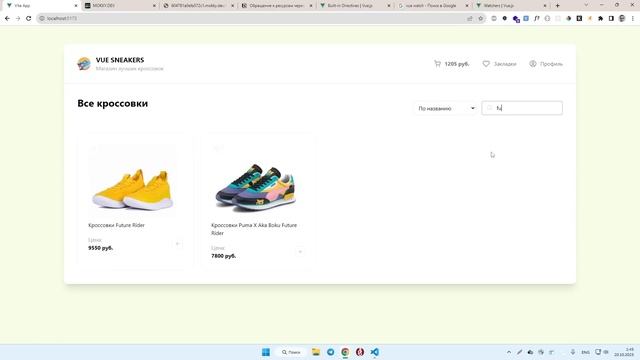Open the Chrome profile avatar
This screenshot has height=360, width=640.
pos(622,18)
